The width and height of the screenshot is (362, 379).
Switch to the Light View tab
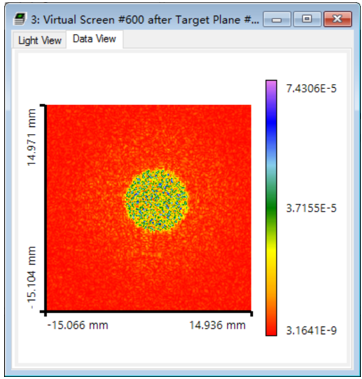[40, 40]
